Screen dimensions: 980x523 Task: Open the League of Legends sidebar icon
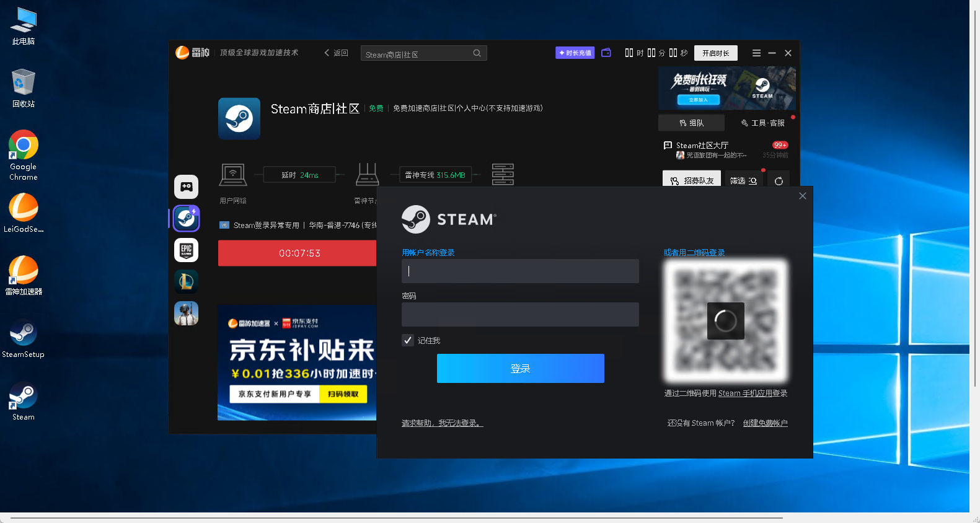[186, 281]
